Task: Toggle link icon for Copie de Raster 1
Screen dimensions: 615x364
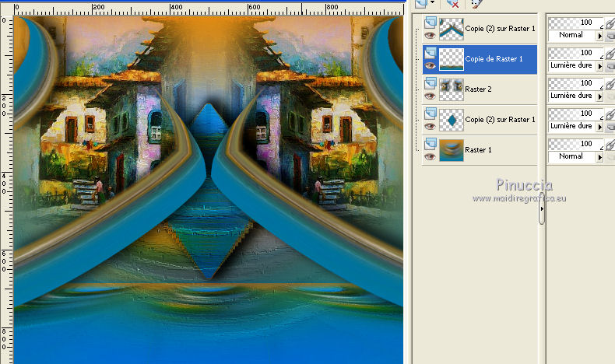Action: click(x=610, y=54)
